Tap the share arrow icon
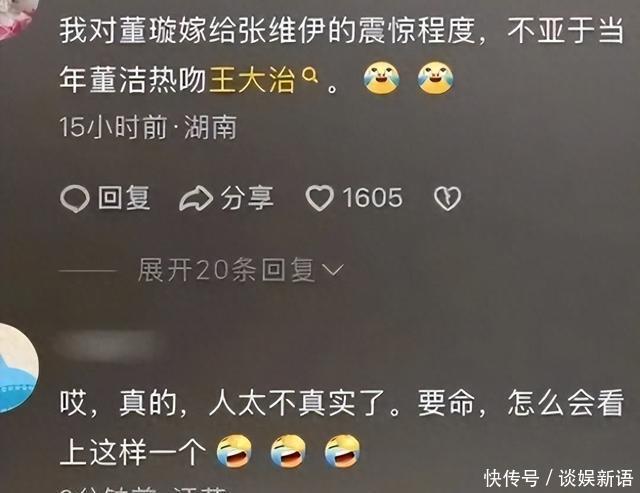640x493 pixels. 196,199
